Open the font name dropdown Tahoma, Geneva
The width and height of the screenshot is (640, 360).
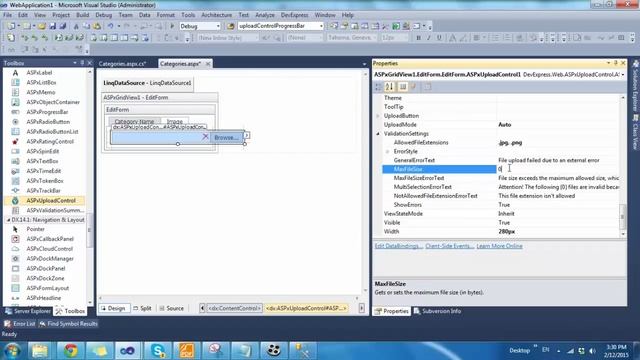click(x=374, y=38)
